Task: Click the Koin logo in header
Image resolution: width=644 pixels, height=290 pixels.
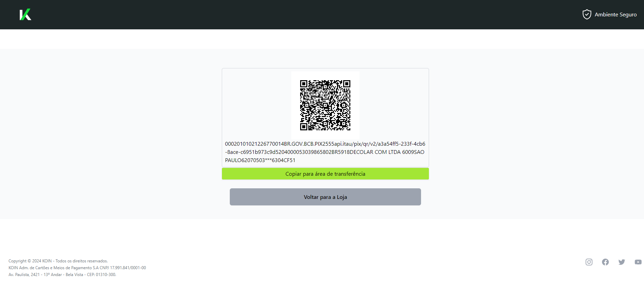Action: tap(25, 14)
